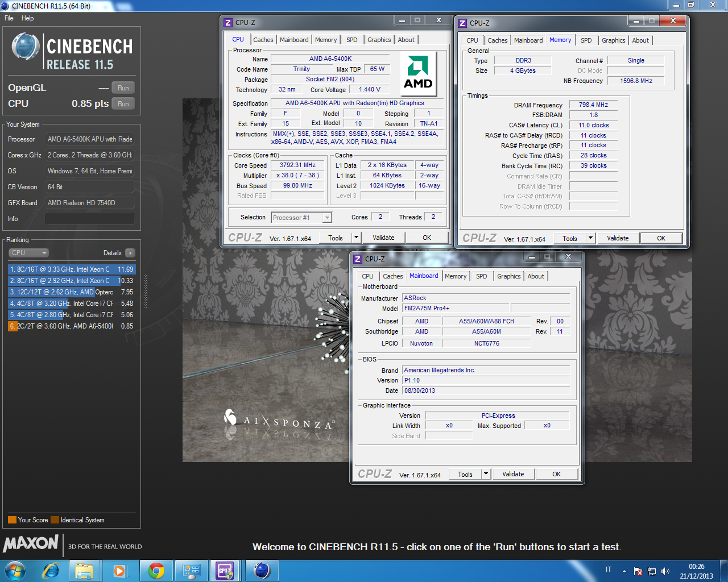Click the panel divider grip next to Ranking

(146, 292)
